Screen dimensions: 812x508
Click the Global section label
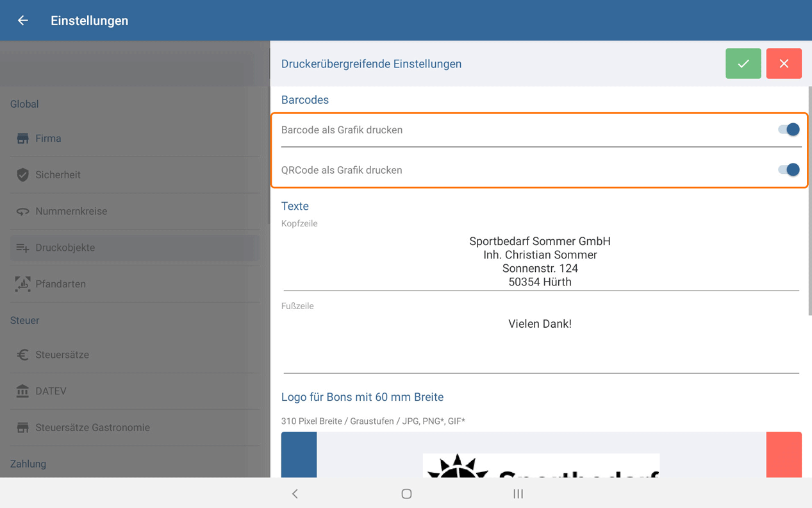tap(24, 104)
